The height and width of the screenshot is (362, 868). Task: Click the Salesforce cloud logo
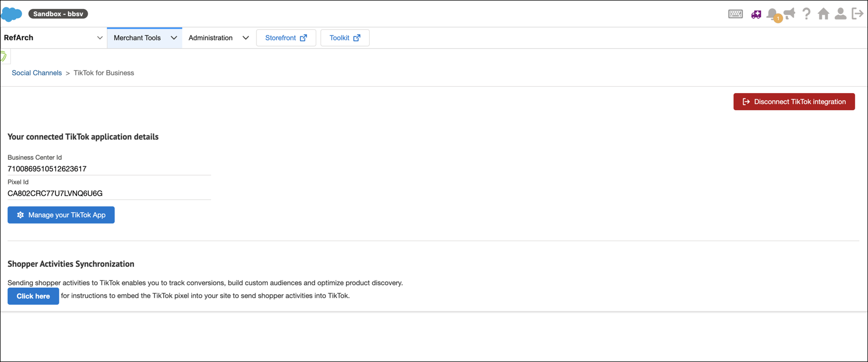[x=12, y=14]
